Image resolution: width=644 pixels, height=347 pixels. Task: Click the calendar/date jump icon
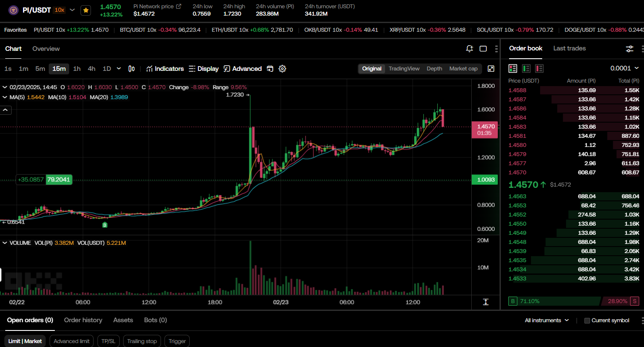(270, 69)
